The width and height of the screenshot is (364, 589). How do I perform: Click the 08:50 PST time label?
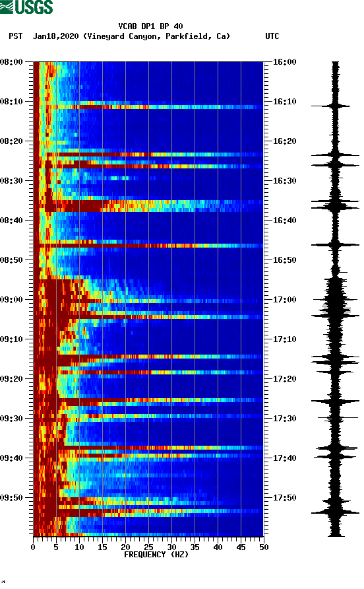pyautogui.click(x=12, y=260)
